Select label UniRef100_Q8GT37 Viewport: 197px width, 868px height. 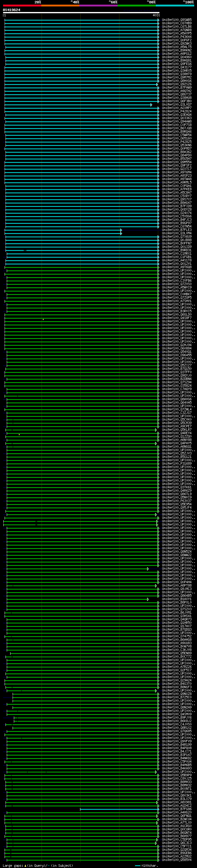click(x=177, y=94)
